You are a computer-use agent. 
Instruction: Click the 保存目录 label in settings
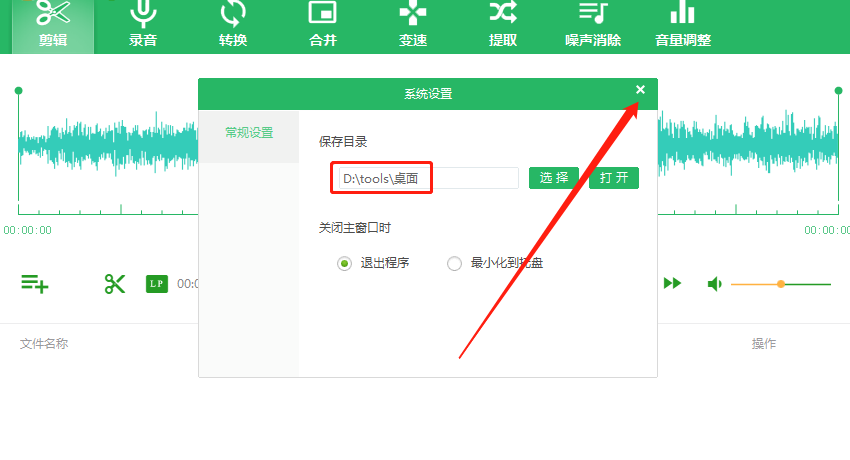(343, 142)
